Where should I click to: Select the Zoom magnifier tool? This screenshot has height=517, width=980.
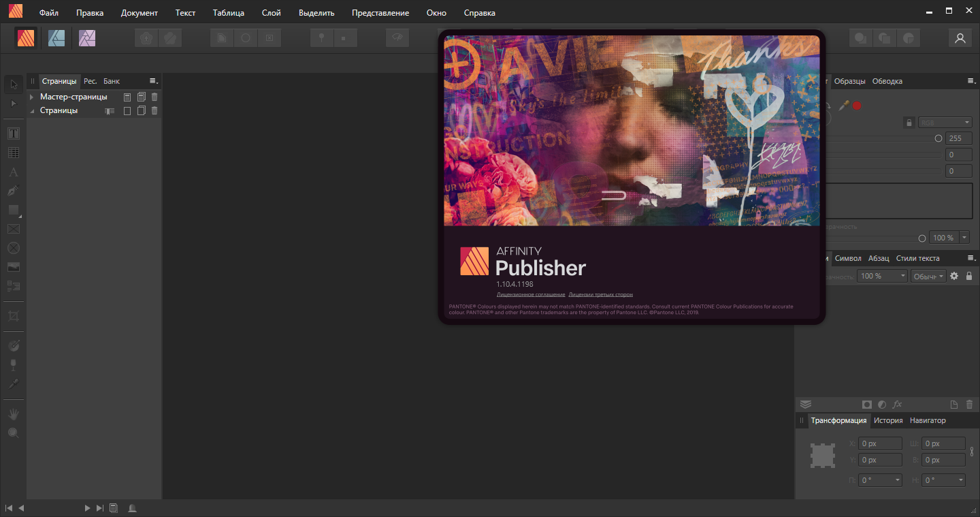tap(14, 433)
